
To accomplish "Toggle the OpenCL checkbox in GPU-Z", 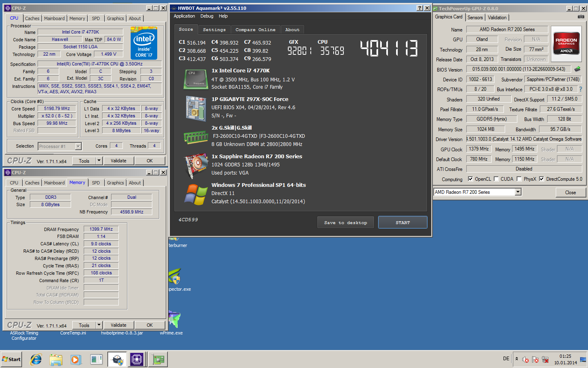I will point(470,179).
